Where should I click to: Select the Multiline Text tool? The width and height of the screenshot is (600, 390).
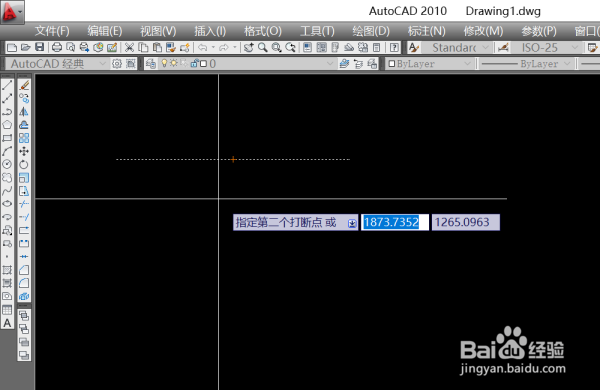7,323
